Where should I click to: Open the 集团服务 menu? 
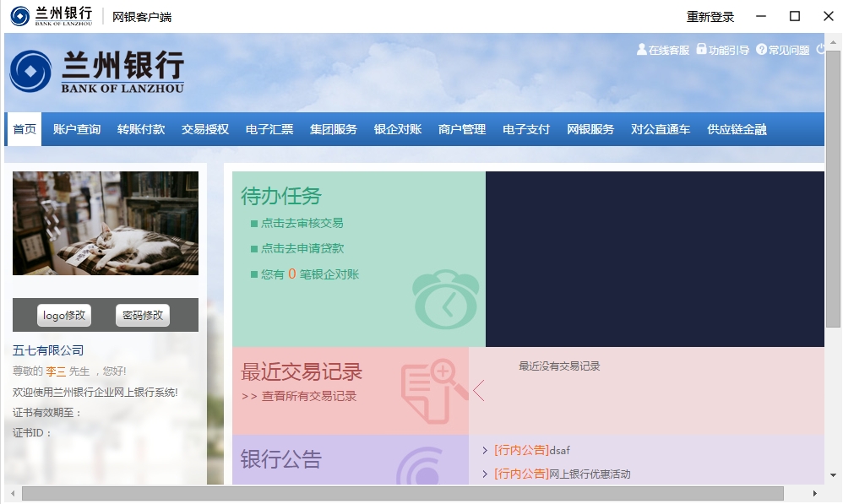pos(334,129)
